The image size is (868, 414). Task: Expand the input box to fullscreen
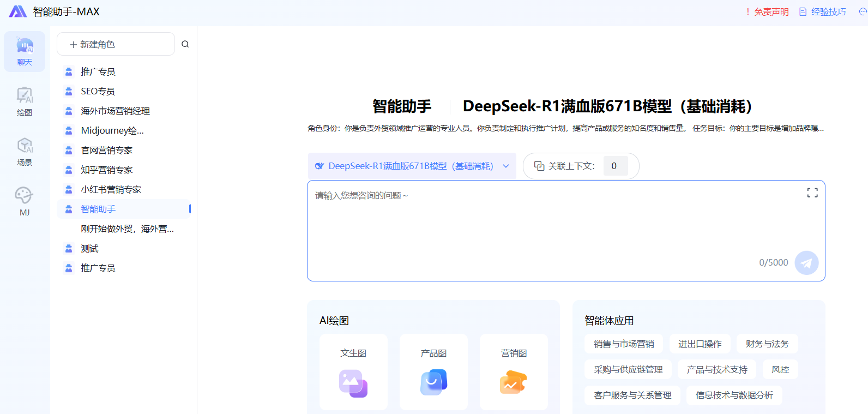click(812, 193)
